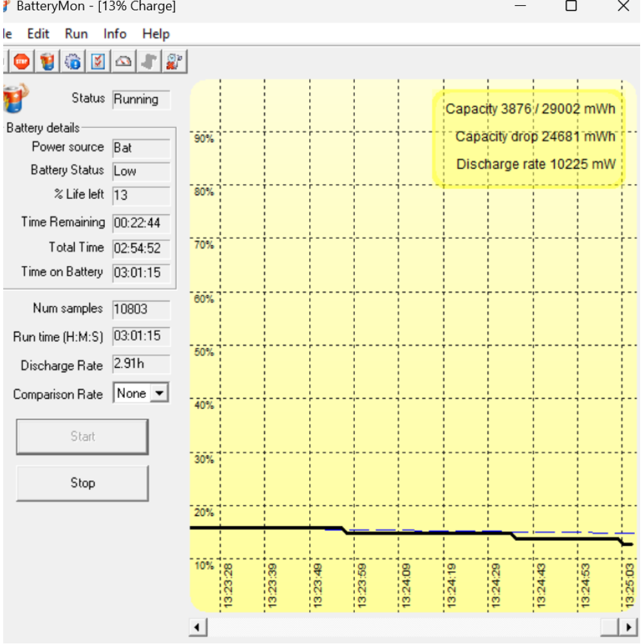Image resolution: width=644 pixels, height=644 pixels.
Task: Click the grayed-out toolbar icon beside the gauge
Action: point(149,62)
